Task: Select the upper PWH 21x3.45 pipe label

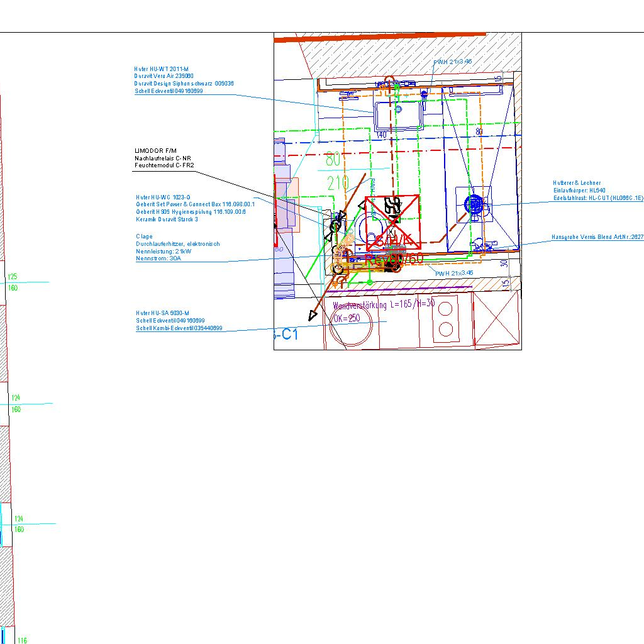Action: coord(452,62)
